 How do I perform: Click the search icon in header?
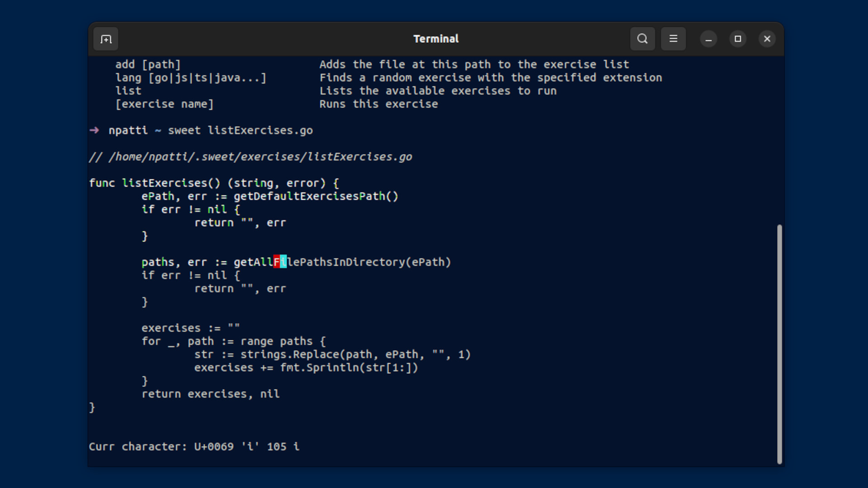click(642, 39)
